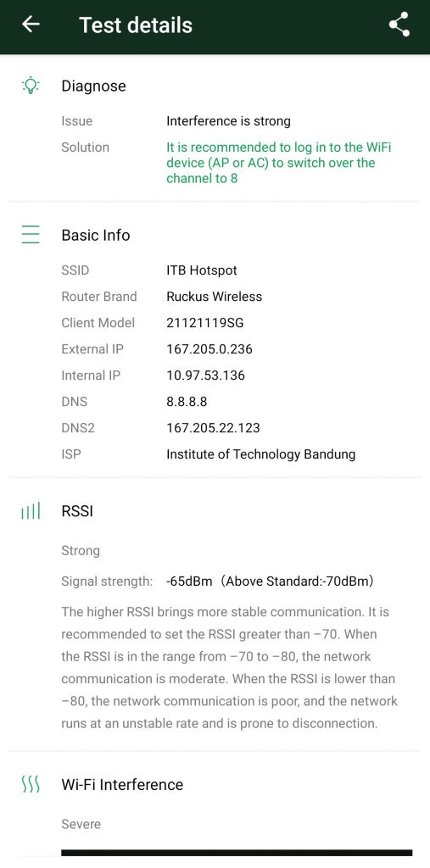Tap the Basic Info section heading
The width and height of the screenshot is (430, 868).
pyautogui.click(x=96, y=235)
